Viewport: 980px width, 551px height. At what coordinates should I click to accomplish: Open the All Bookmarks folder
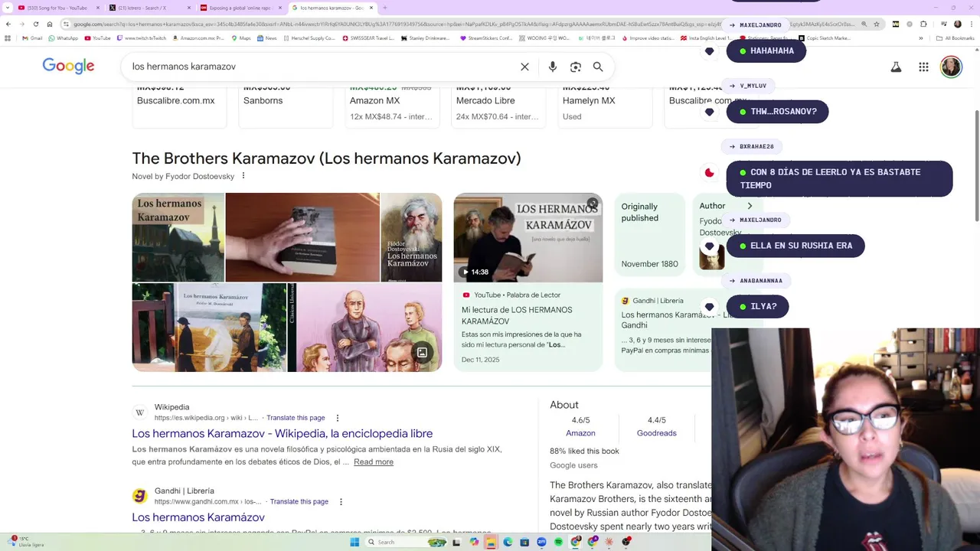click(x=955, y=37)
